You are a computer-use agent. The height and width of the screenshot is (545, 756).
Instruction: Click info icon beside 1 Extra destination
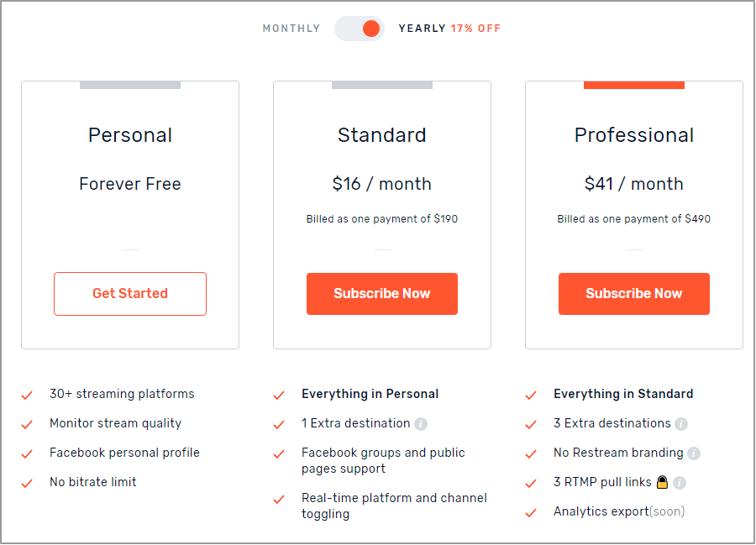[421, 424]
